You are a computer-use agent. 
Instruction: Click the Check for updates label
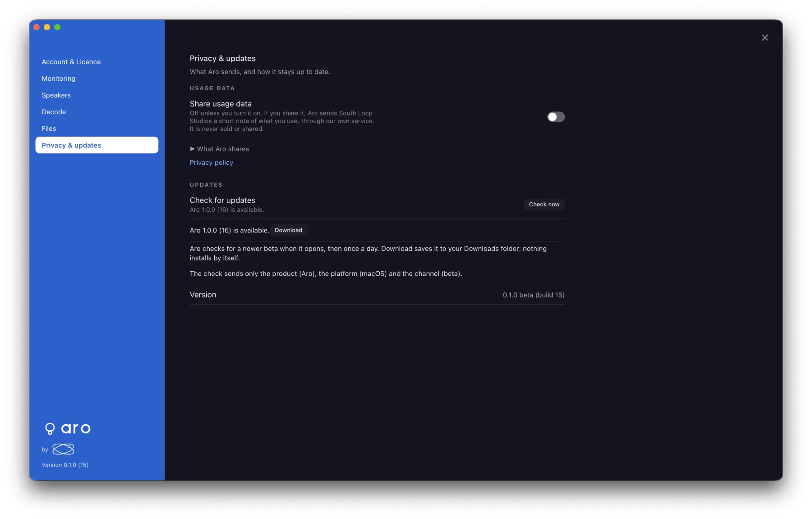[222, 200]
